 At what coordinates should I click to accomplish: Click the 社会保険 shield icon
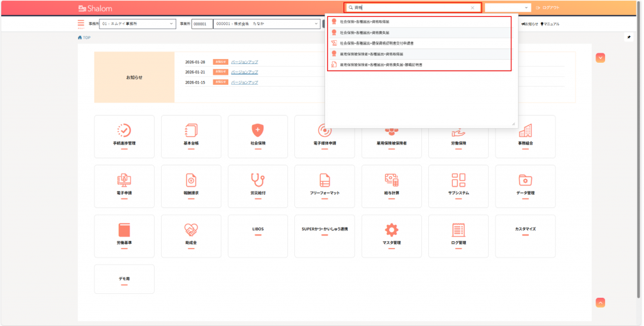(x=258, y=131)
